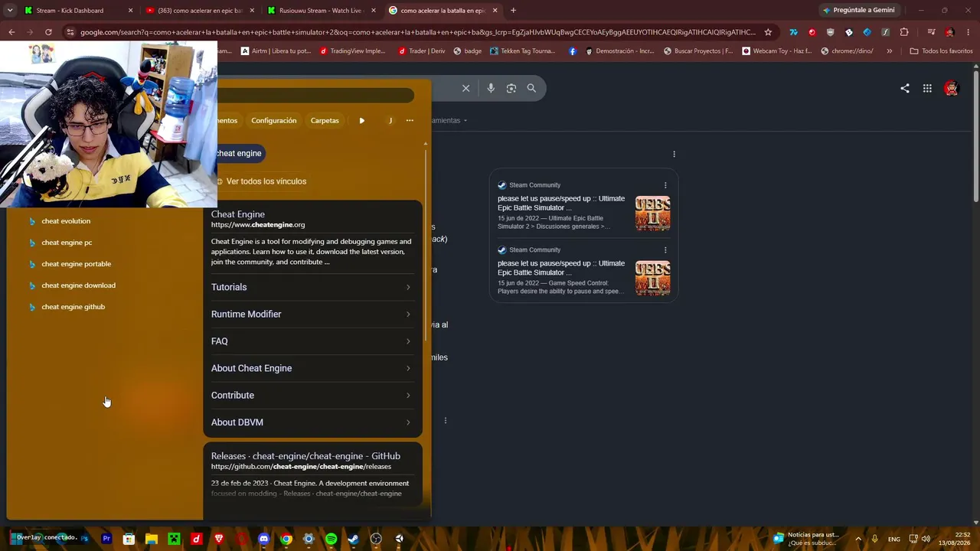Select the J chip in the overlay panel

tap(390, 120)
